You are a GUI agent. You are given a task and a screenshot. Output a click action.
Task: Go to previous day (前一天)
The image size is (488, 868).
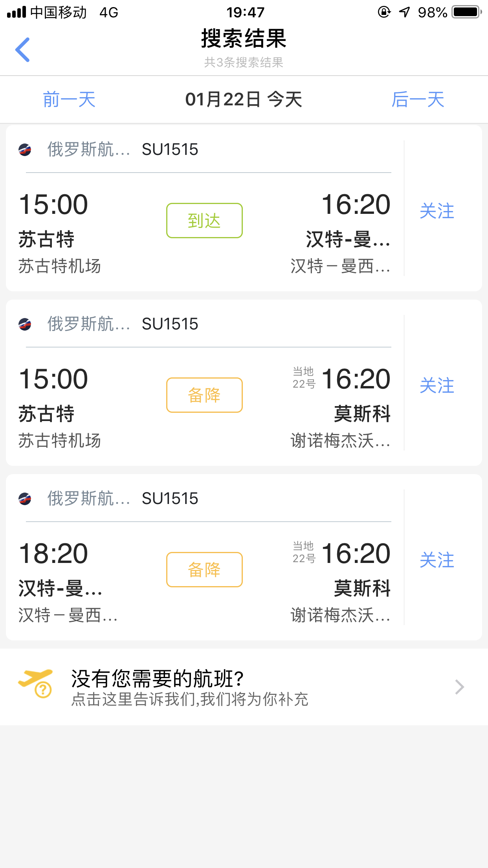tap(69, 99)
